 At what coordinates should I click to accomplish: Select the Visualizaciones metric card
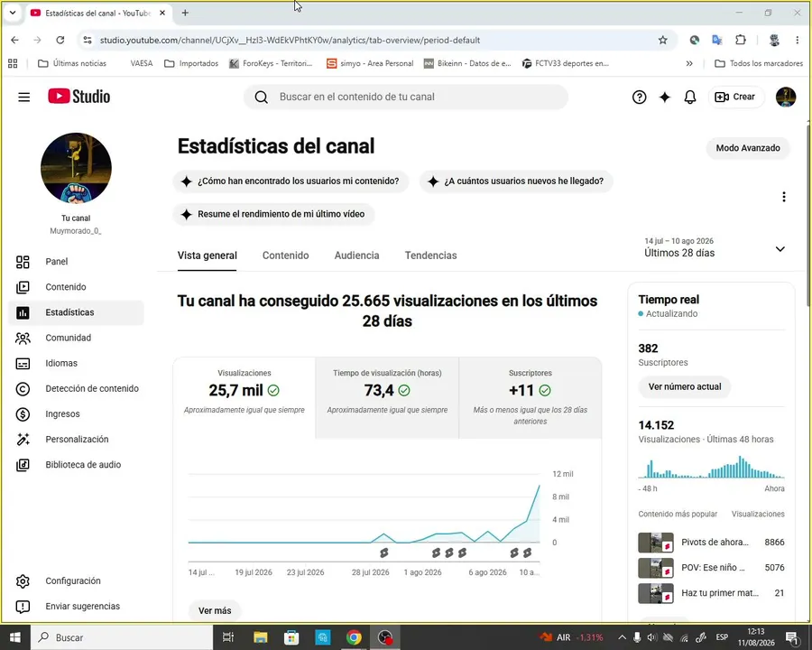[x=245, y=397]
